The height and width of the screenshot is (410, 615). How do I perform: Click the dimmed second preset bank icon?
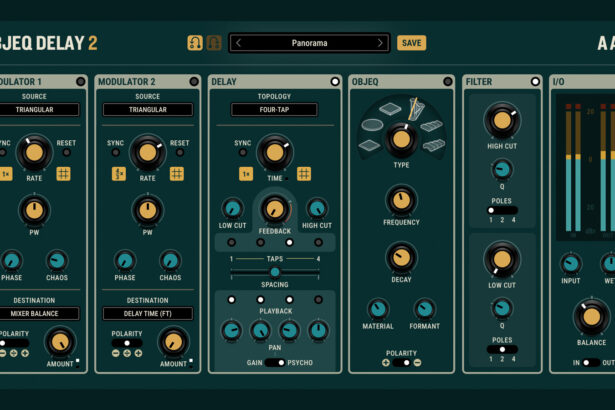pos(214,43)
